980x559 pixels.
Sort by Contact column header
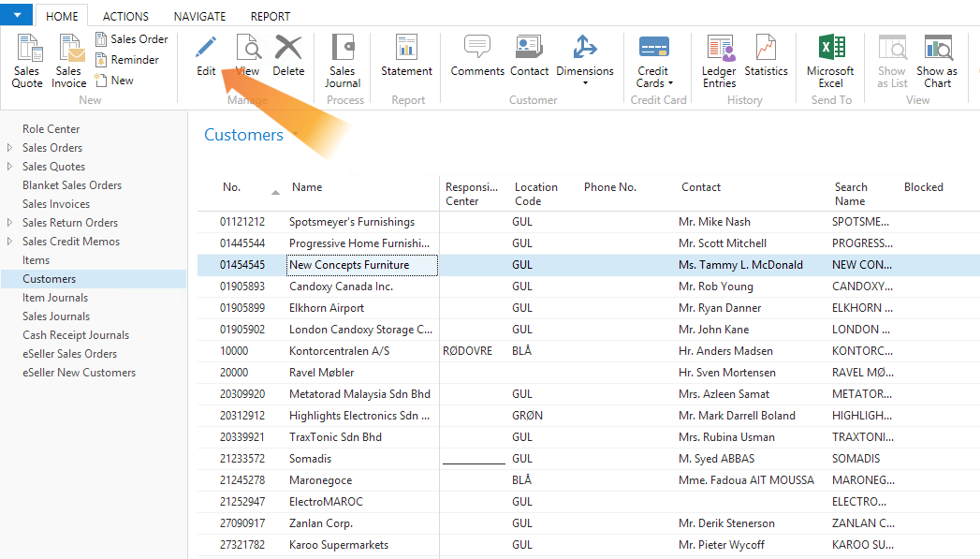pyautogui.click(x=701, y=187)
